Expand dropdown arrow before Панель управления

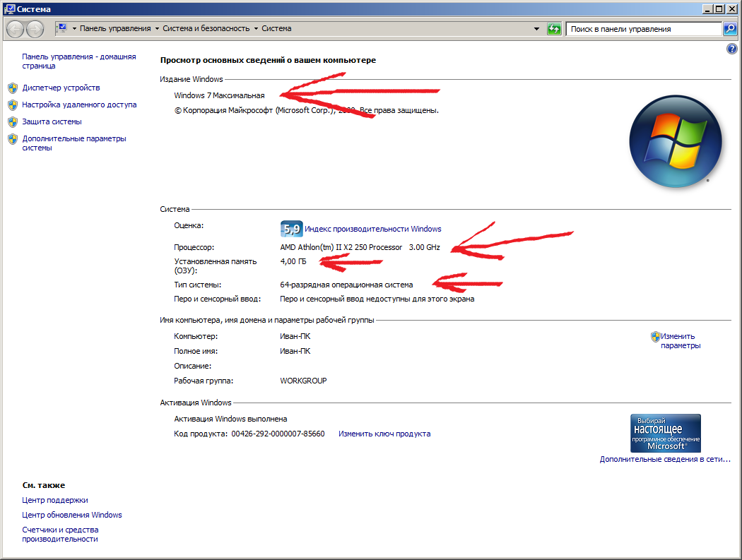(x=74, y=29)
